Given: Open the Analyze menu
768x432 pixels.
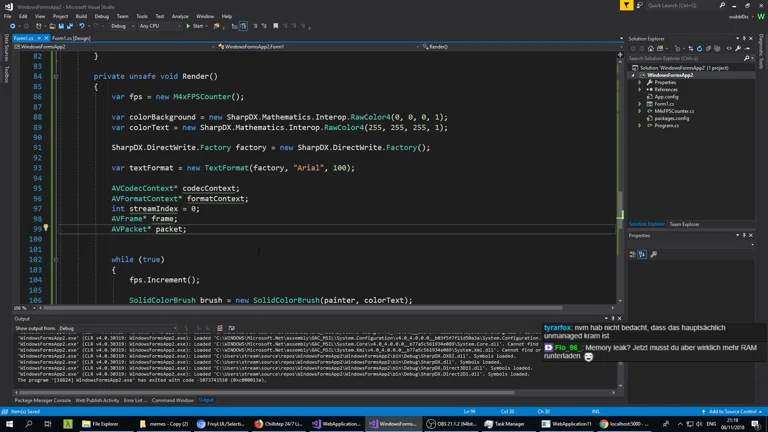Looking at the screenshot, I should click(x=180, y=16).
